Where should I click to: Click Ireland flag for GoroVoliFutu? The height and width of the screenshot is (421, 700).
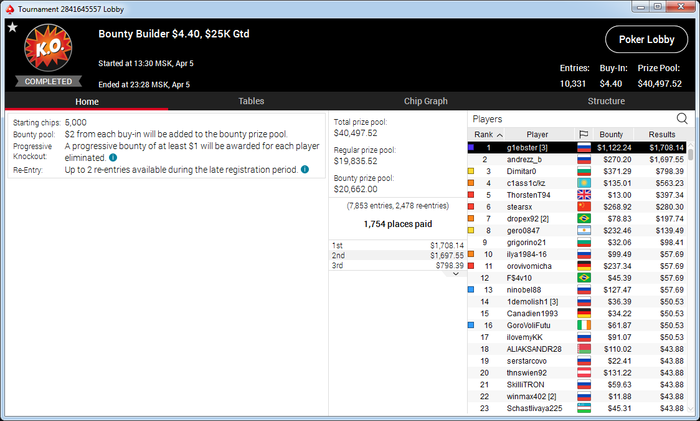point(583,325)
